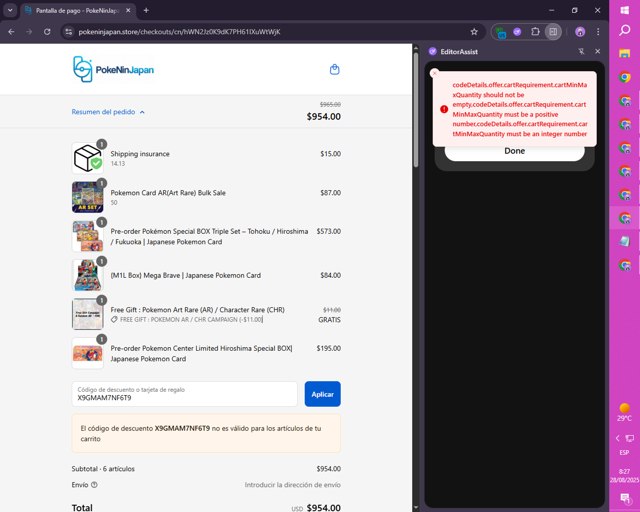640x512 pixels.
Task: Bookmark this page with the star icon
Action: 474,32
